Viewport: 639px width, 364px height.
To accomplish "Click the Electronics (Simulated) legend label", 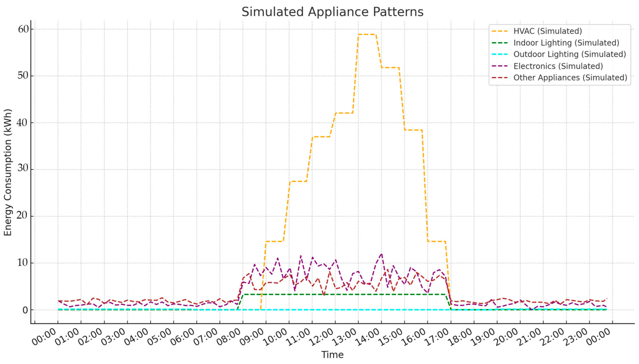I will coord(558,66).
